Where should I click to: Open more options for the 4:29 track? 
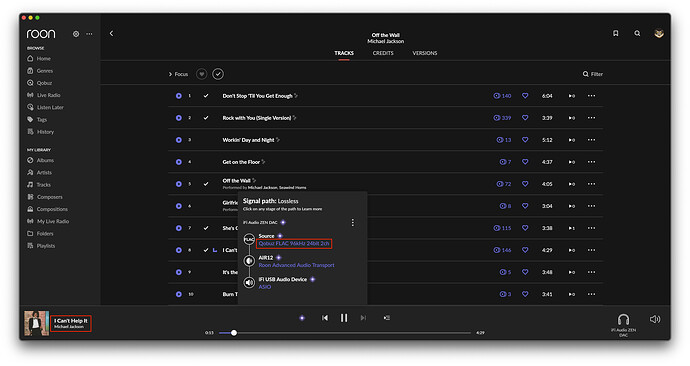[591, 250]
